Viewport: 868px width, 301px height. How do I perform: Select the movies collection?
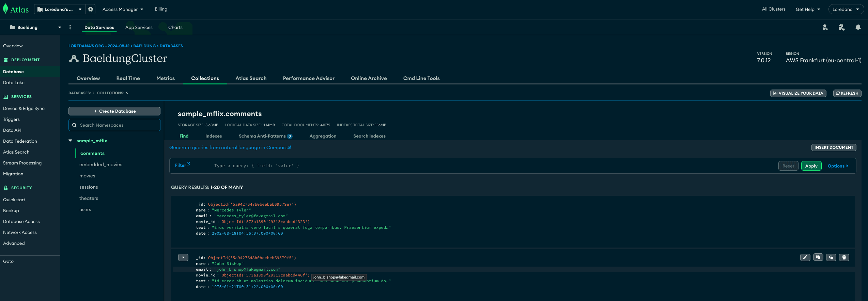coord(87,176)
